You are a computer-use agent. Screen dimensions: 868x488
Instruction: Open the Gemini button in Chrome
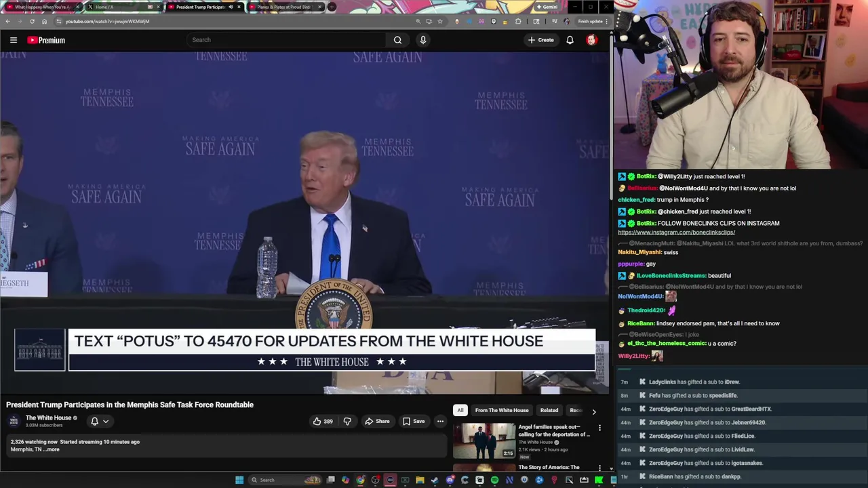point(547,7)
